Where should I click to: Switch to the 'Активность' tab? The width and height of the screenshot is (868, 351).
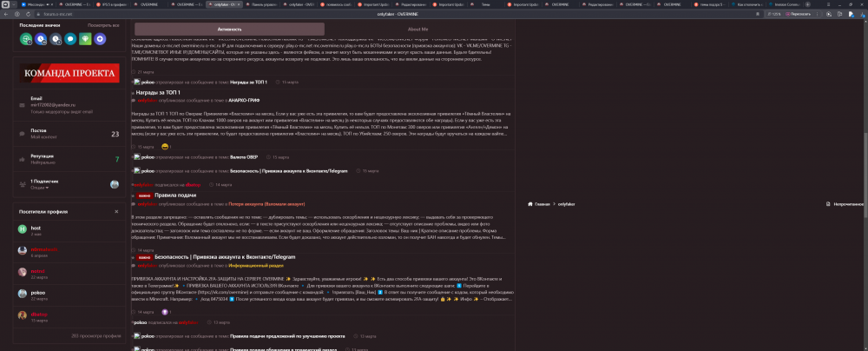pyautogui.click(x=229, y=29)
